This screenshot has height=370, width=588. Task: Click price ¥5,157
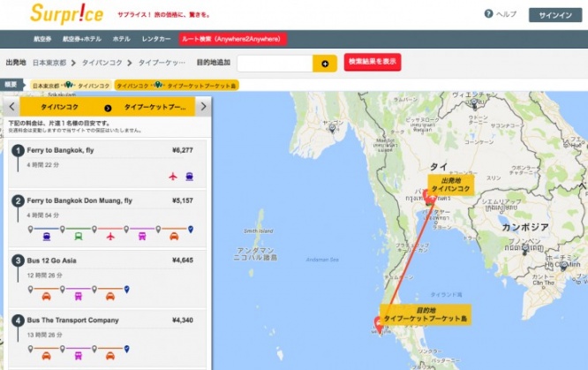(x=183, y=200)
